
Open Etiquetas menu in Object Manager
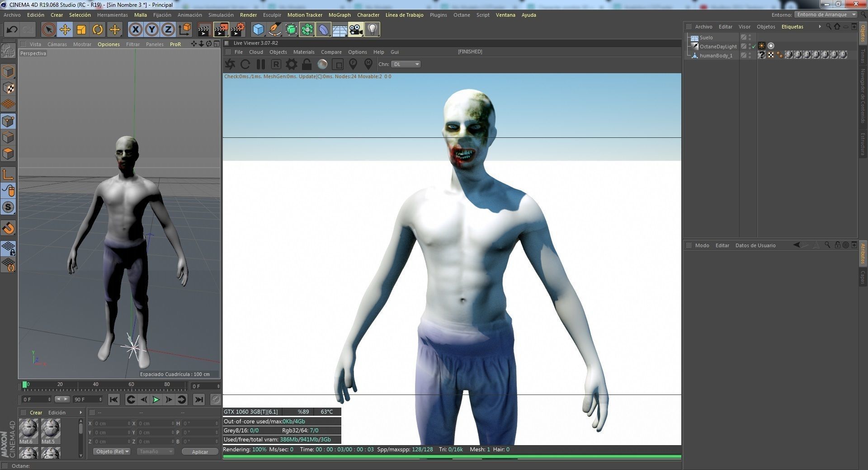793,27
